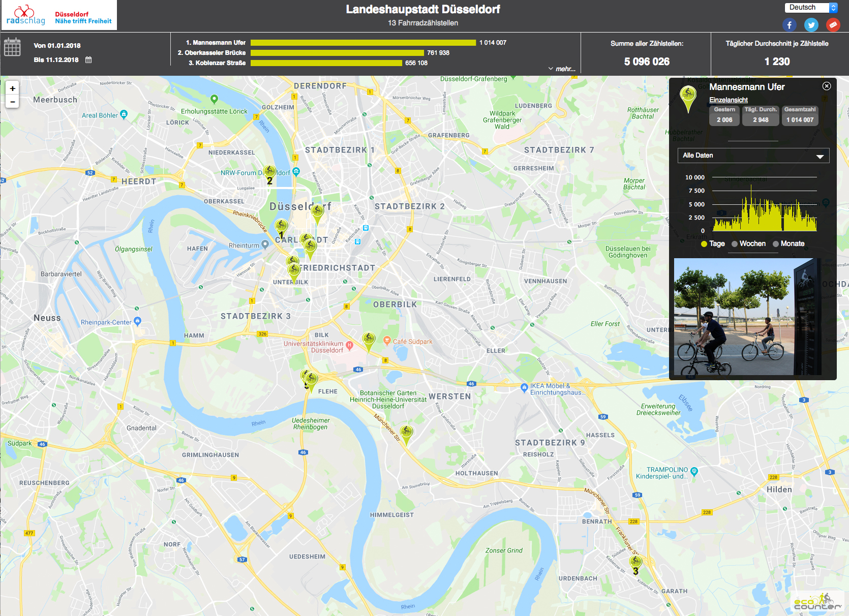The image size is (849, 616).
Task: Select bike counter marker number 3 near Garath
Action: click(x=635, y=563)
